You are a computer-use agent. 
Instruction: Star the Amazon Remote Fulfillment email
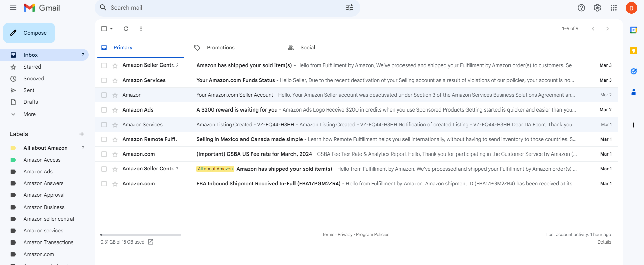tap(115, 139)
